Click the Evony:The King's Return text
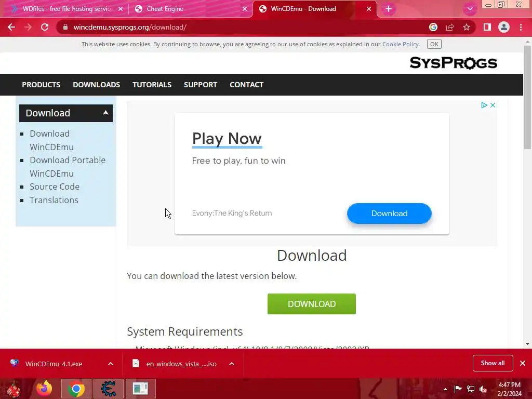 pos(232,213)
